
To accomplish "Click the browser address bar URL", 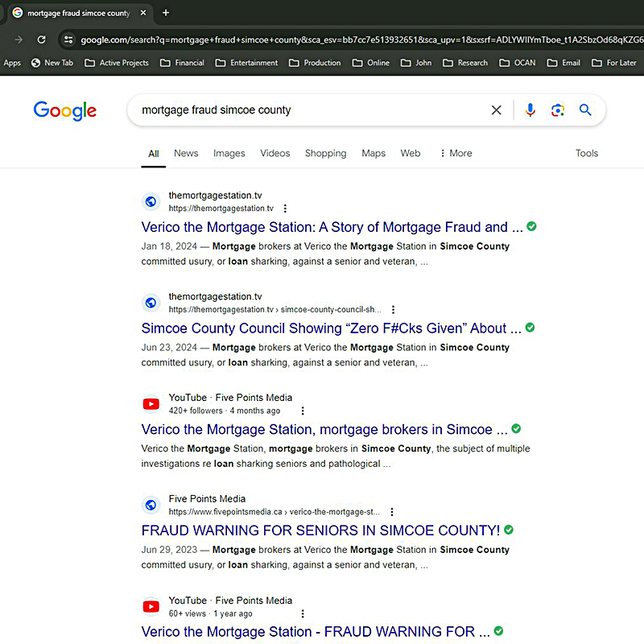I will click(x=361, y=39).
